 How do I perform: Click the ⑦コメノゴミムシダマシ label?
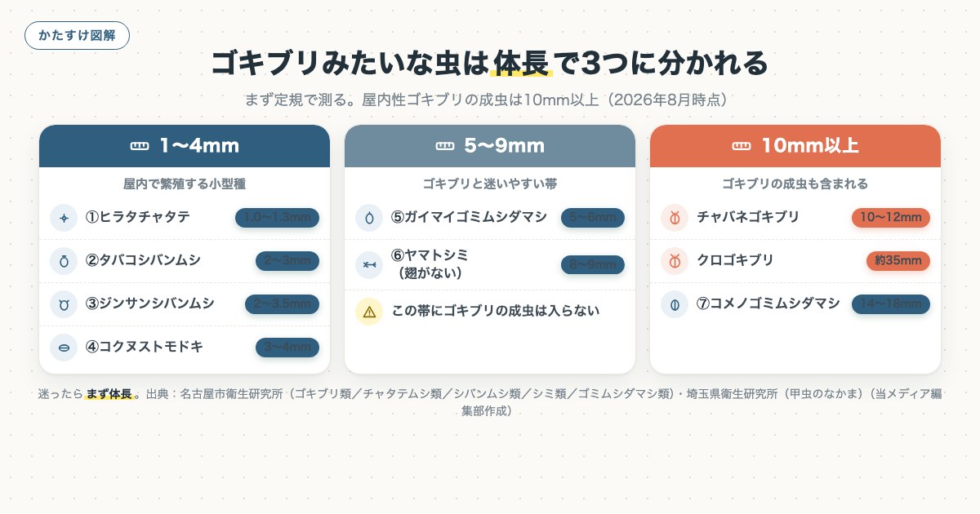pos(768,304)
